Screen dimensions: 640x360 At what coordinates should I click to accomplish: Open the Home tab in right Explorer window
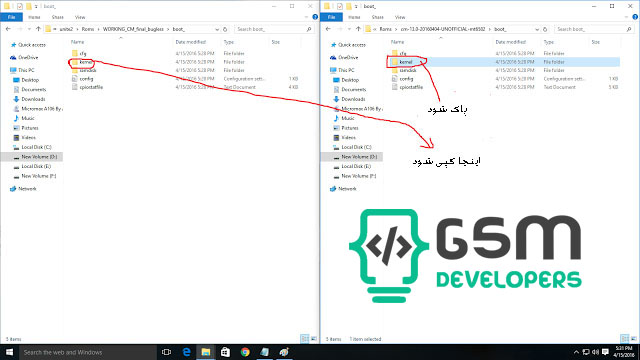[354, 17]
